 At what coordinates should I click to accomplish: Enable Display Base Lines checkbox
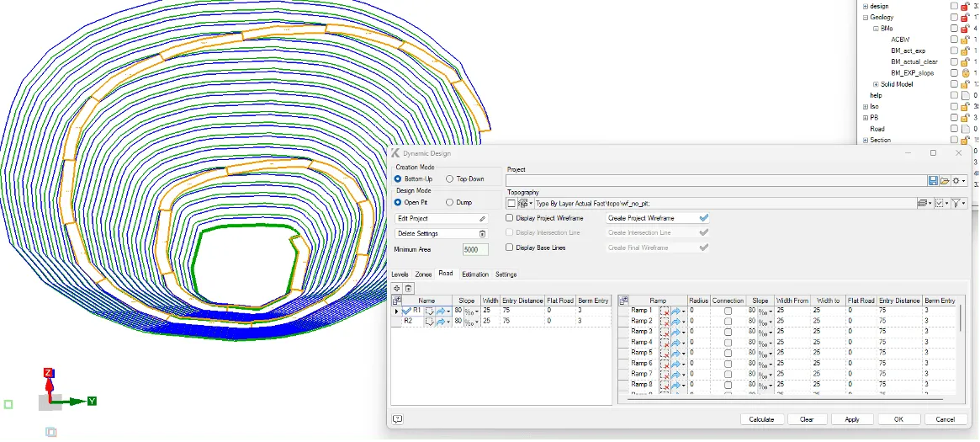[x=510, y=248]
